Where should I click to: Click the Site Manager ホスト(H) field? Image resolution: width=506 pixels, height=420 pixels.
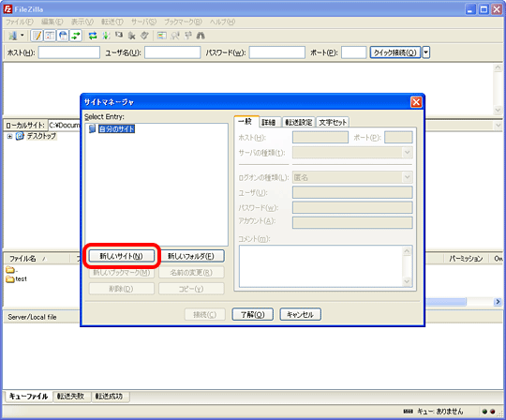click(x=320, y=137)
